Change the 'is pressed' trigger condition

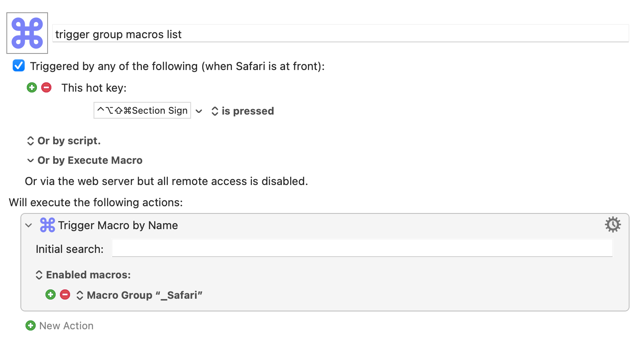point(243,111)
